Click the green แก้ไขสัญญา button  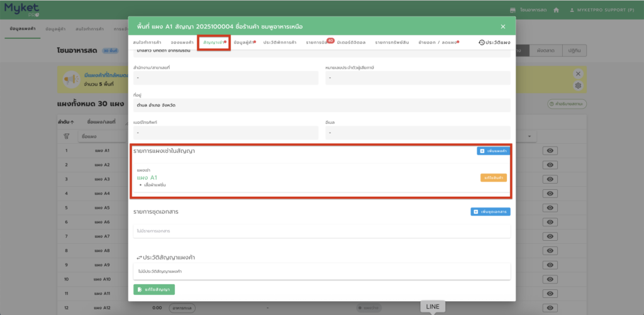154,289
